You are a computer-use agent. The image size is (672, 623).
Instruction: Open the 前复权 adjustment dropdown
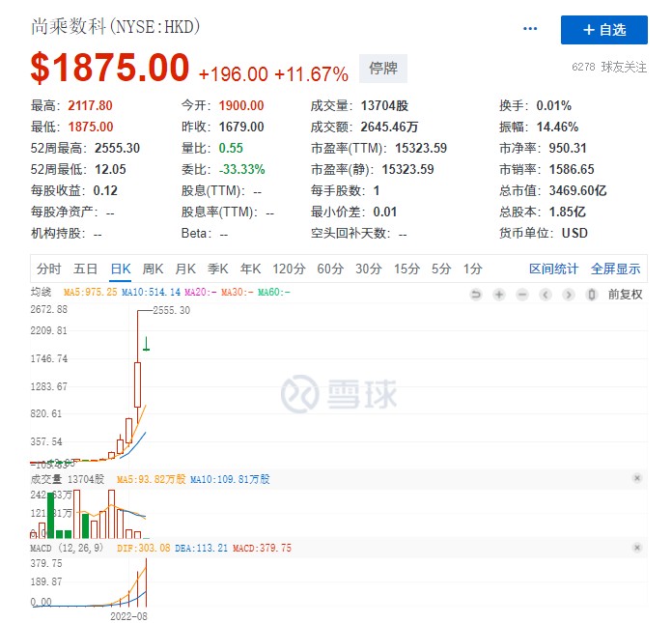[625, 295]
